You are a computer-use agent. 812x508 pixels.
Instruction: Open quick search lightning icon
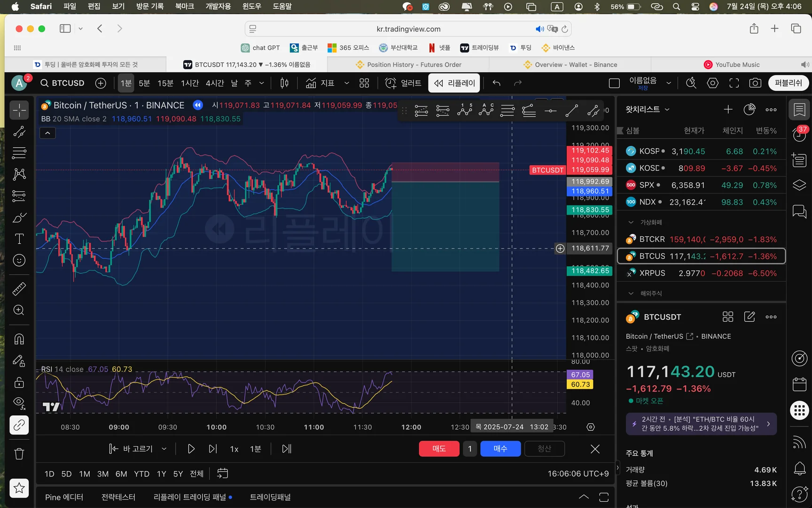tap(691, 83)
